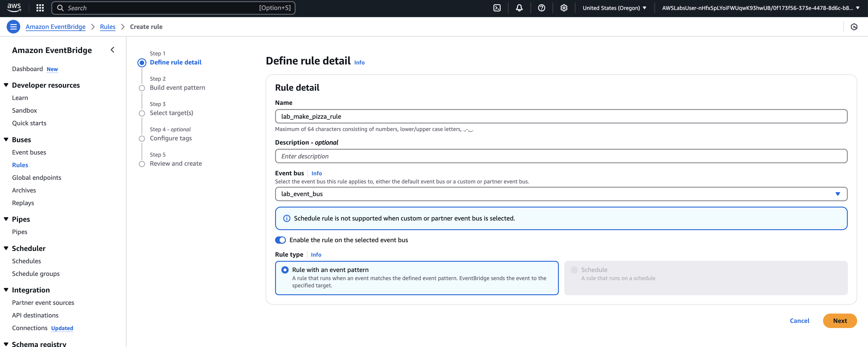Go to Step 3 Select target(s)
The image size is (868, 347).
tap(171, 113)
